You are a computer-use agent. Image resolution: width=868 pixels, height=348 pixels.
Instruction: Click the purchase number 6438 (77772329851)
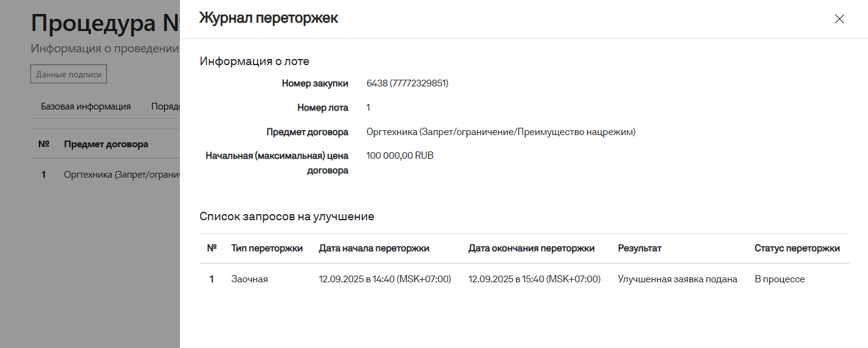click(407, 83)
